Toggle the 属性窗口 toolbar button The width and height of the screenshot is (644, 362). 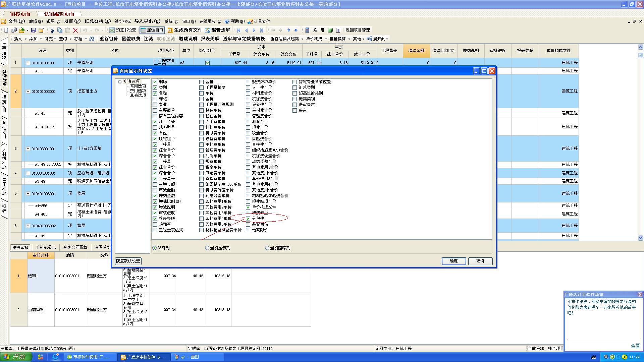point(152,30)
